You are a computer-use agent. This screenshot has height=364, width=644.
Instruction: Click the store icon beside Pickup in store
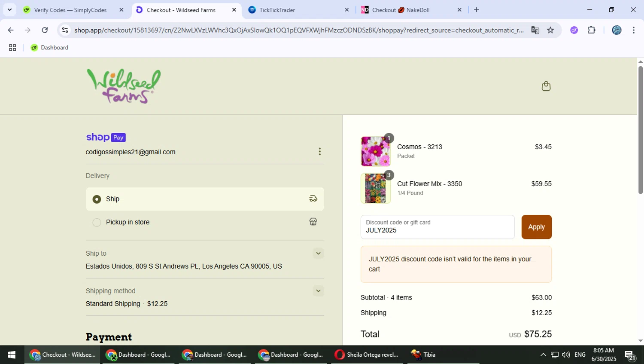click(x=313, y=222)
